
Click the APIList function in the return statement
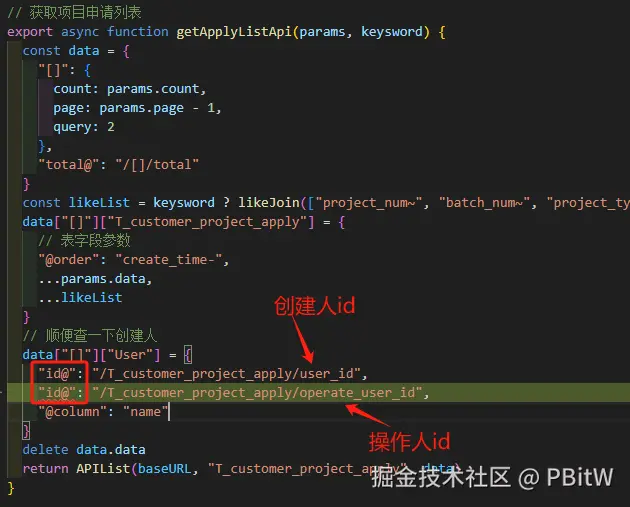click(103, 468)
